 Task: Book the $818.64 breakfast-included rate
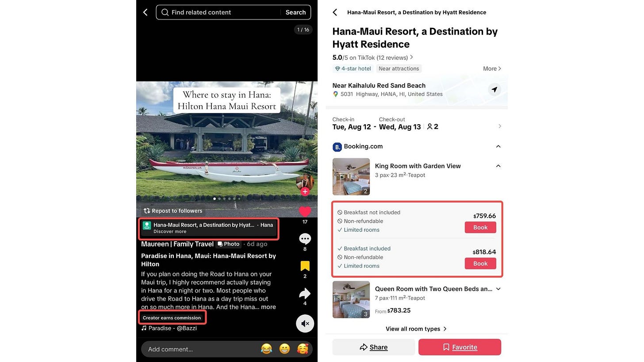point(480,263)
